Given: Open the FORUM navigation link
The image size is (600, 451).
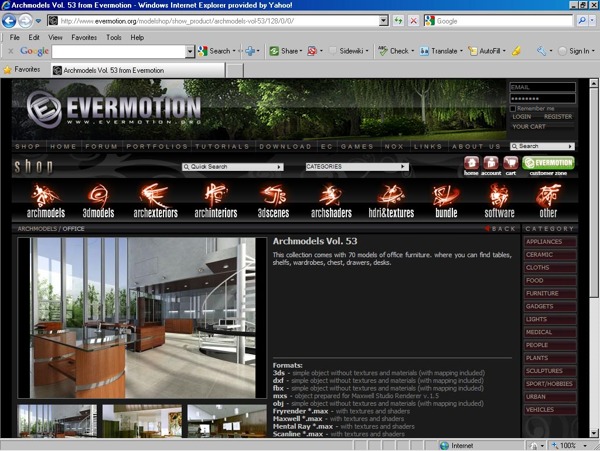Looking at the screenshot, I should (x=101, y=146).
